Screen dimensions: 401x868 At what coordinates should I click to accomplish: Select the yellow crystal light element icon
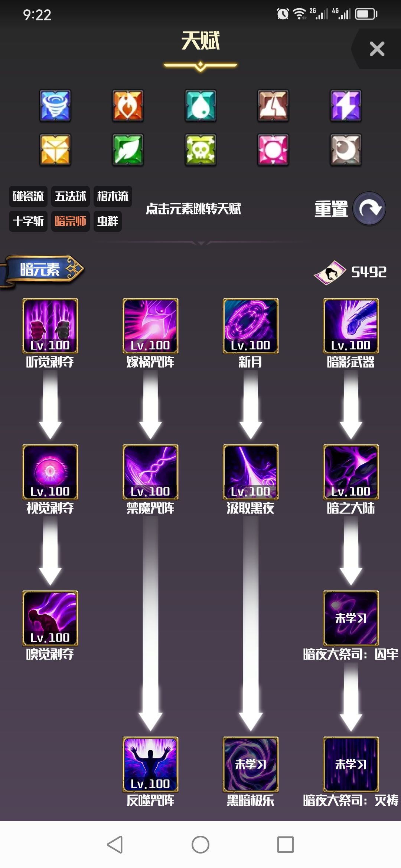[x=55, y=150]
